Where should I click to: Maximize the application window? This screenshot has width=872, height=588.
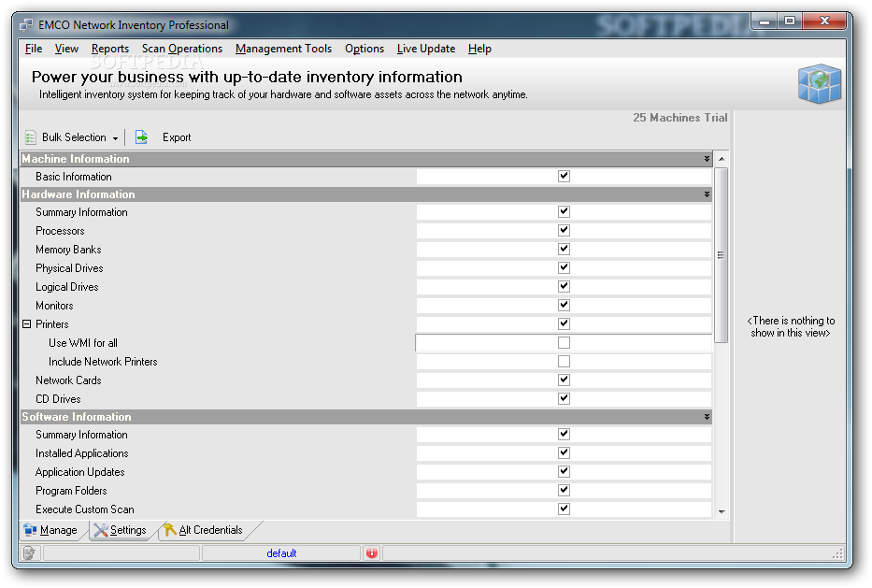coord(790,22)
